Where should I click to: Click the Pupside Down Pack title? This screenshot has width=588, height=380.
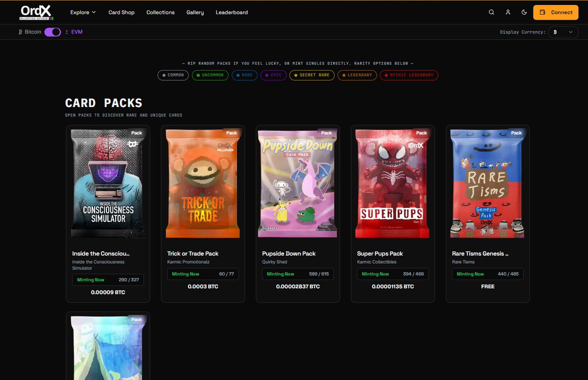pos(289,253)
